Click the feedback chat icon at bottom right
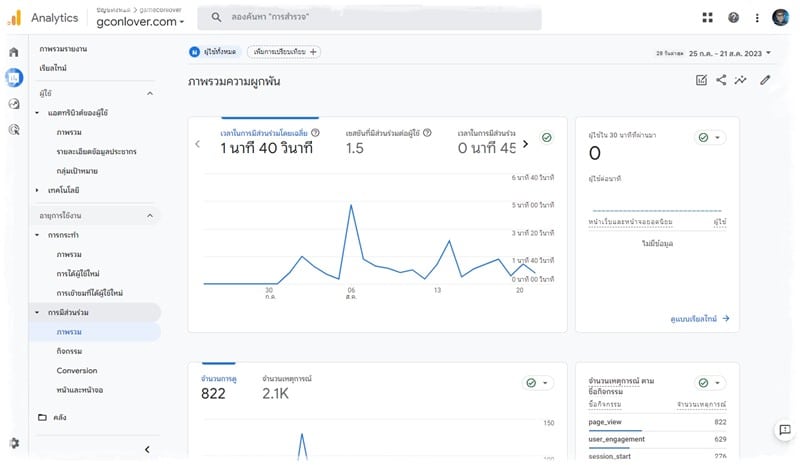This screenshot has width=800, height=465. pos(785,430)
